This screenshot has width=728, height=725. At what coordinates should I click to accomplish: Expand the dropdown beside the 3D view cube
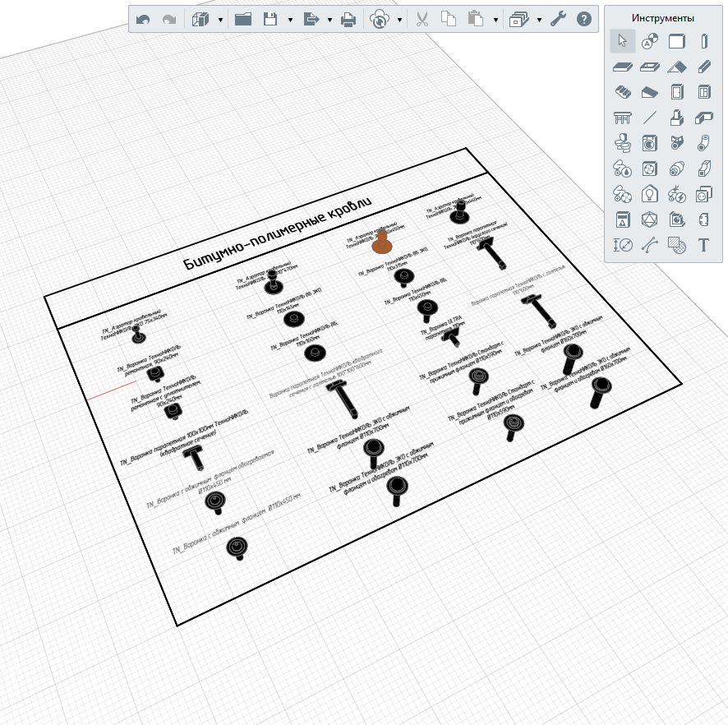220,20
